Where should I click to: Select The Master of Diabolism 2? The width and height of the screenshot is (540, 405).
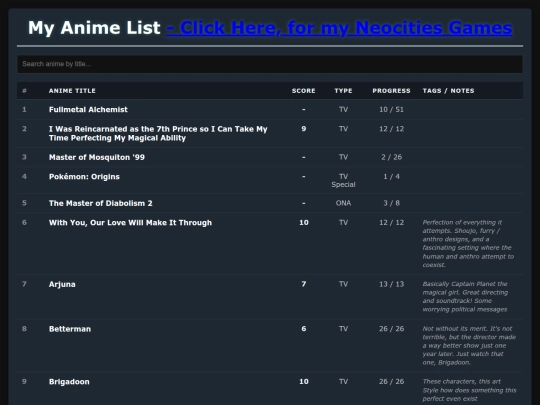click(101, 203)
